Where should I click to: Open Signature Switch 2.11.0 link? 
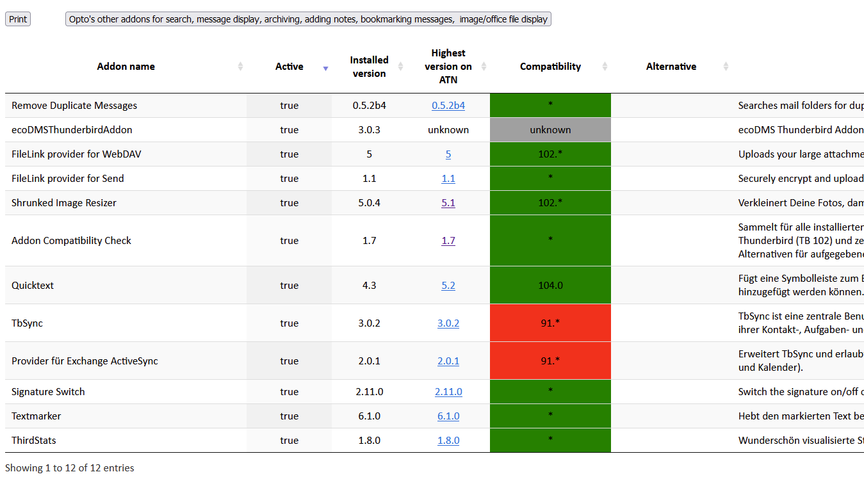(448, 392)
